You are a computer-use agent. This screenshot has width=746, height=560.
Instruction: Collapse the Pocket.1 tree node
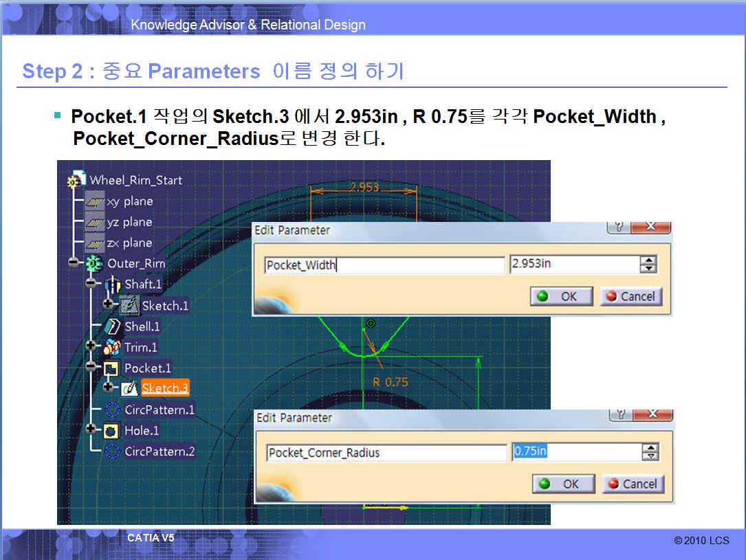pyautogui.click(x=91, y=366)
